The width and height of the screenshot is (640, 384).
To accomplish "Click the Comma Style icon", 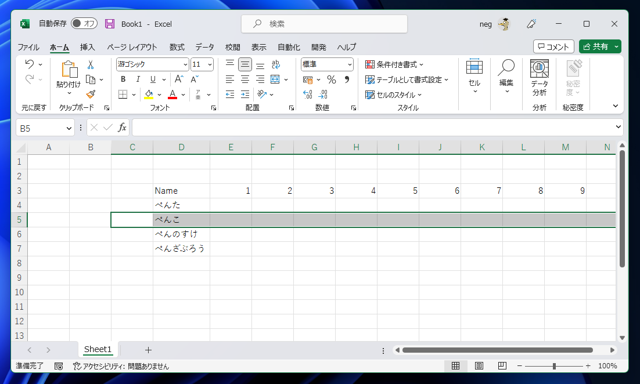I will point(347,80).
